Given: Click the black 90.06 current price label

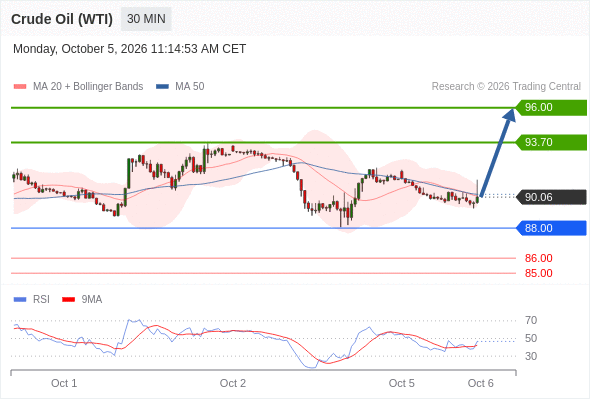Looking at the screenshot, I should pyautogui.click(x=551, y=197).
